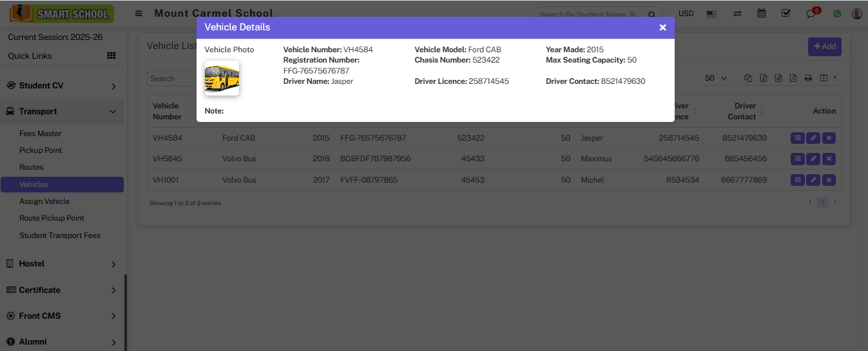The image size is (868, 351).
Task: Click the student search field in header
Action: click(x=586, y=14)
